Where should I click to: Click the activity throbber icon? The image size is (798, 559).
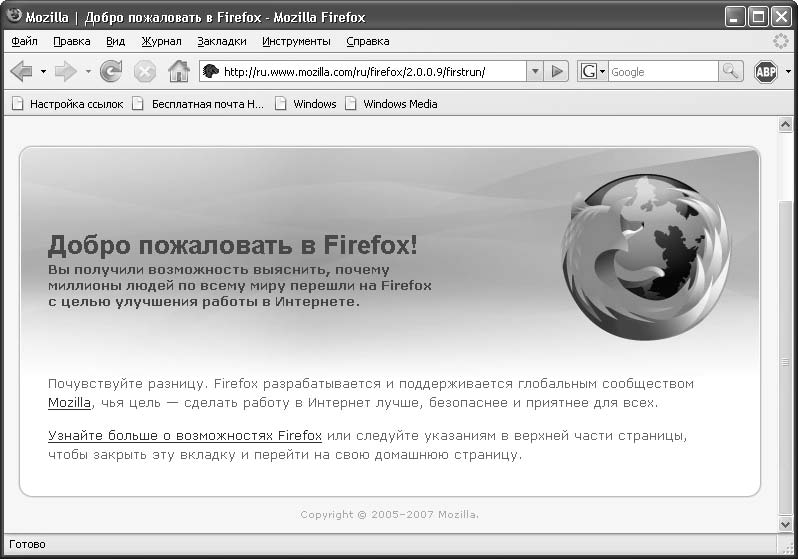(x=780, y=41)
